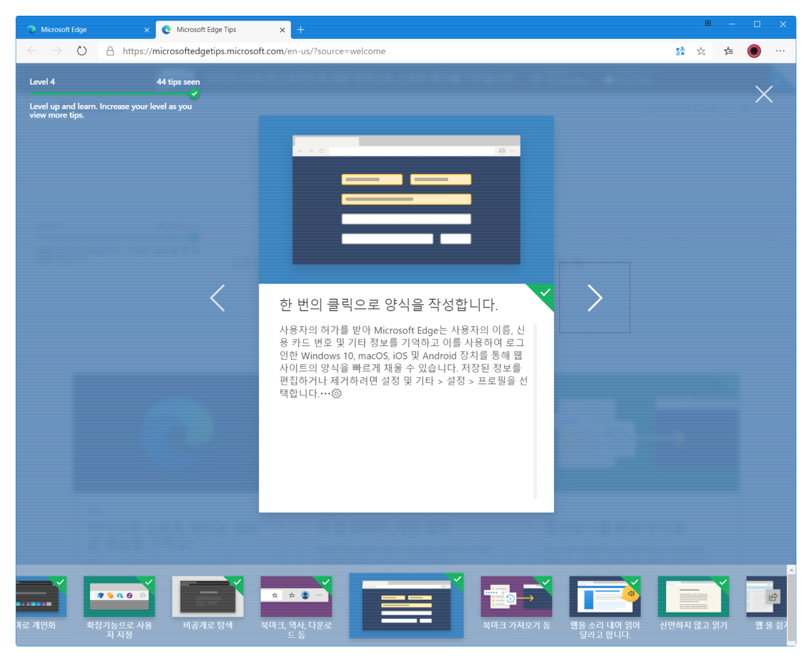Add this page to favorites star
Viewport: 812px width, 662px height.
click(701, 51)
